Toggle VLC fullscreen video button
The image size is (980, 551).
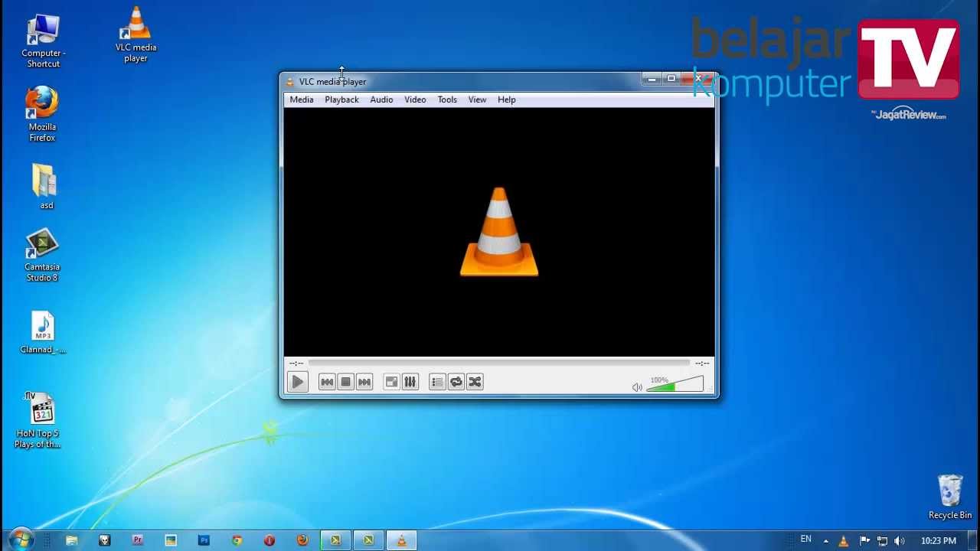tap(391, 382)
